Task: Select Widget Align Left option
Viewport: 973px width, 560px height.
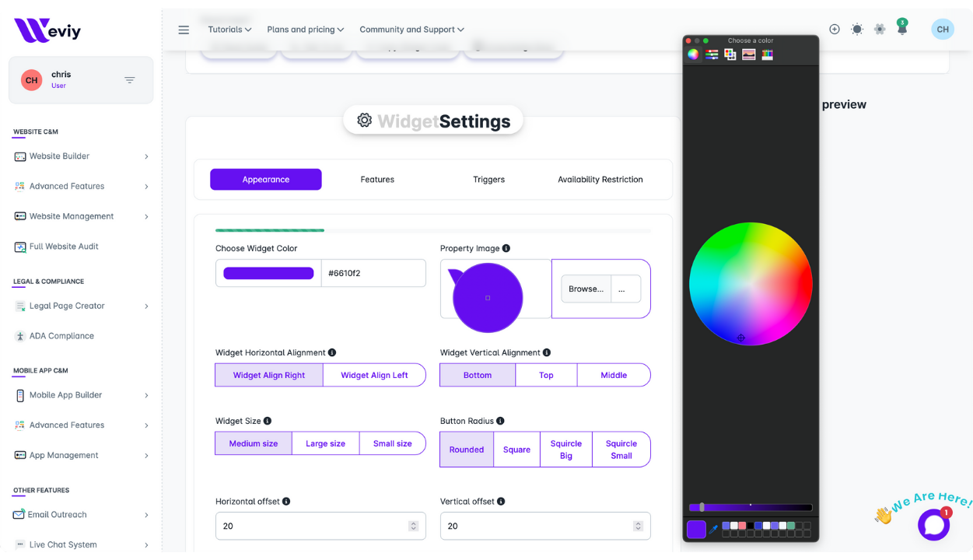Action: (374, 375)
